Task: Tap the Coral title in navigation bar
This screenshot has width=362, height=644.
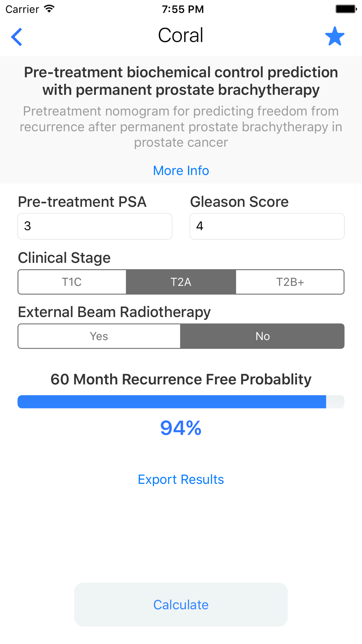Action: click(181, 35)
